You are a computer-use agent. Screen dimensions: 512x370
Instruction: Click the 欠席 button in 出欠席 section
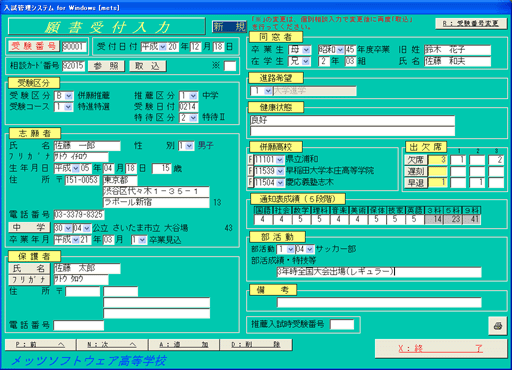pyautogui.click(x=416, y=160)
